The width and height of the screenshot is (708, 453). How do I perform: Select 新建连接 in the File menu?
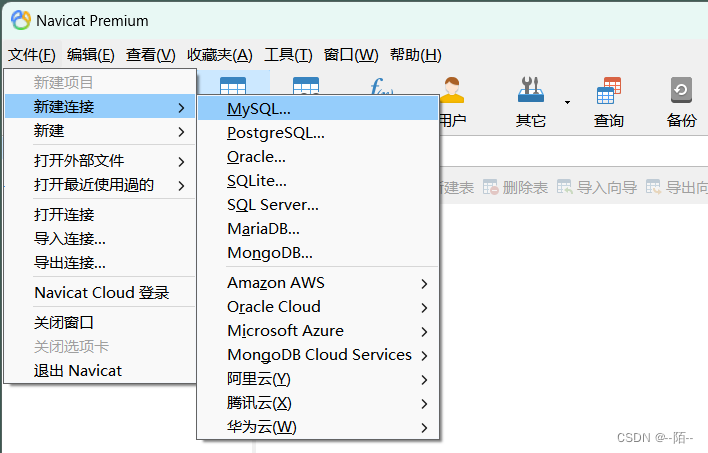(x=100, y=107)
